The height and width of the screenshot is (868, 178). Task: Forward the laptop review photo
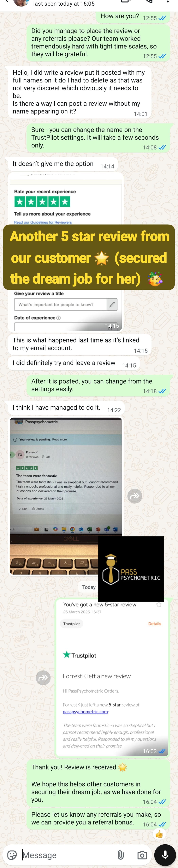click(x=135, y=496)
